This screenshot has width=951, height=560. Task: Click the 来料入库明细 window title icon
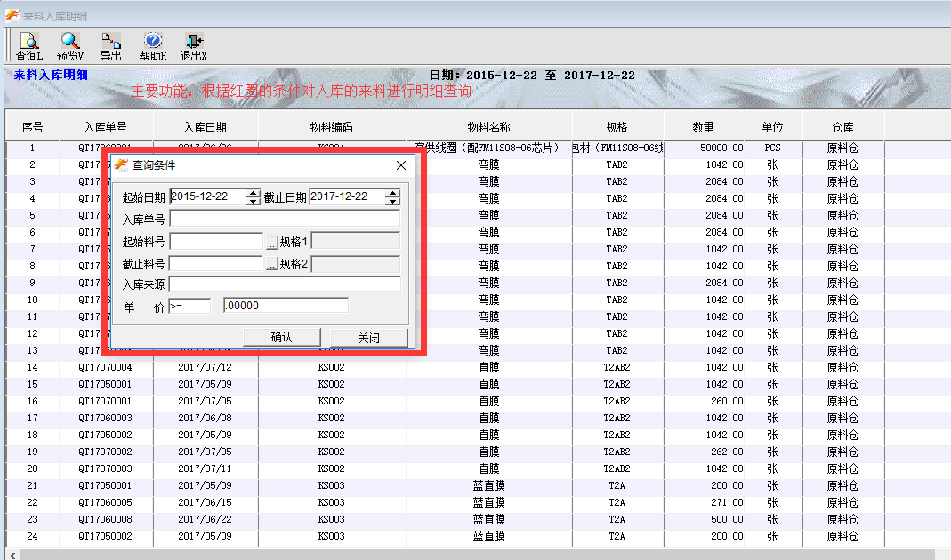(x=12, y=16)
